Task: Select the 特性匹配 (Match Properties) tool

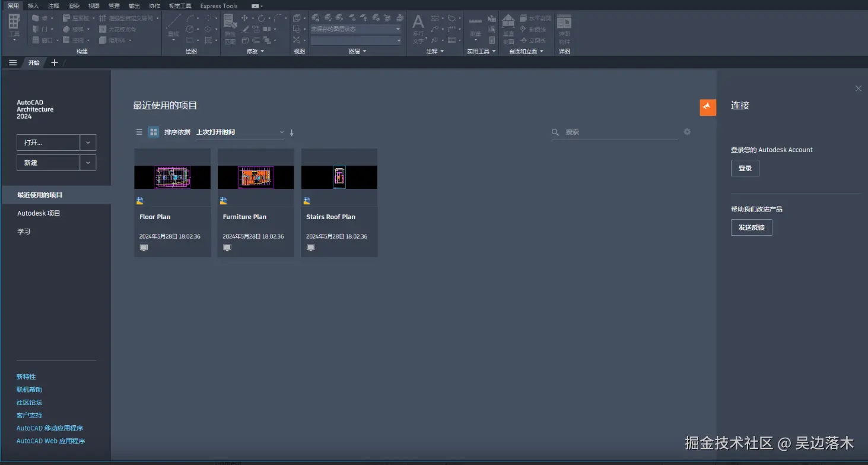Action: point(230,30)
